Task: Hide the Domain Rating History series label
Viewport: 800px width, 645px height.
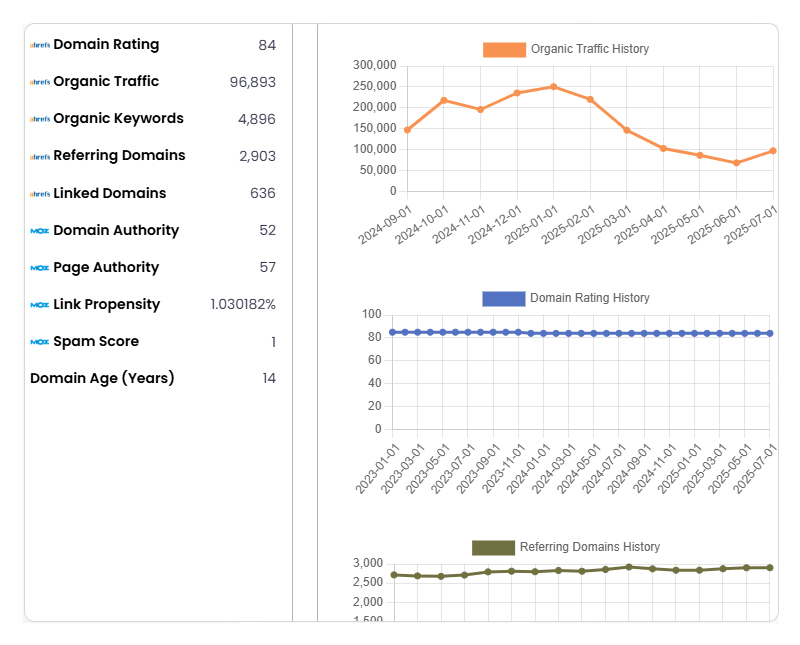Action: point(589,299)
